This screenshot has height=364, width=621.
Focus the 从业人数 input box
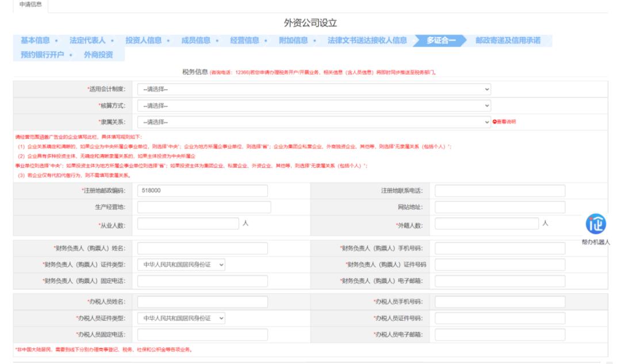tap(188, 224)
